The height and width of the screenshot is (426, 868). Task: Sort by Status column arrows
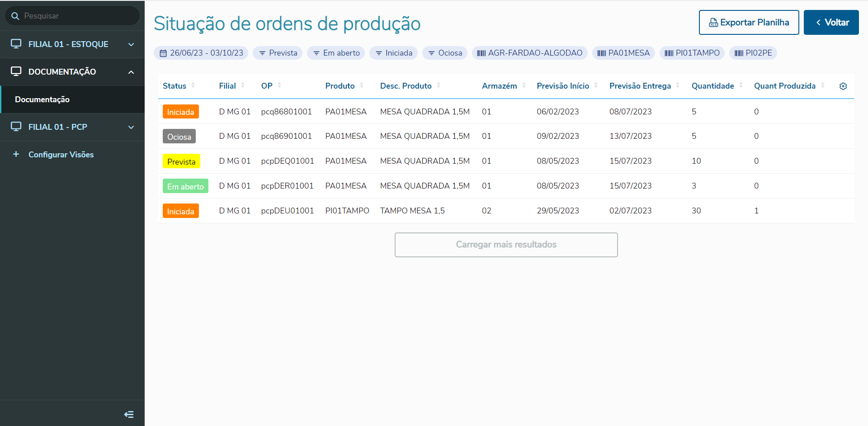click(x=193, y=85)
